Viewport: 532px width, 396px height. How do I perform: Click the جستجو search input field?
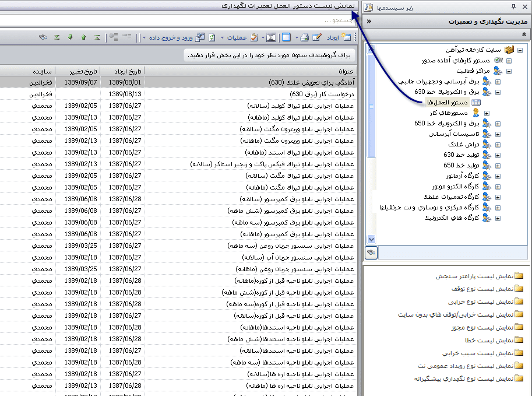pos(175,20)
